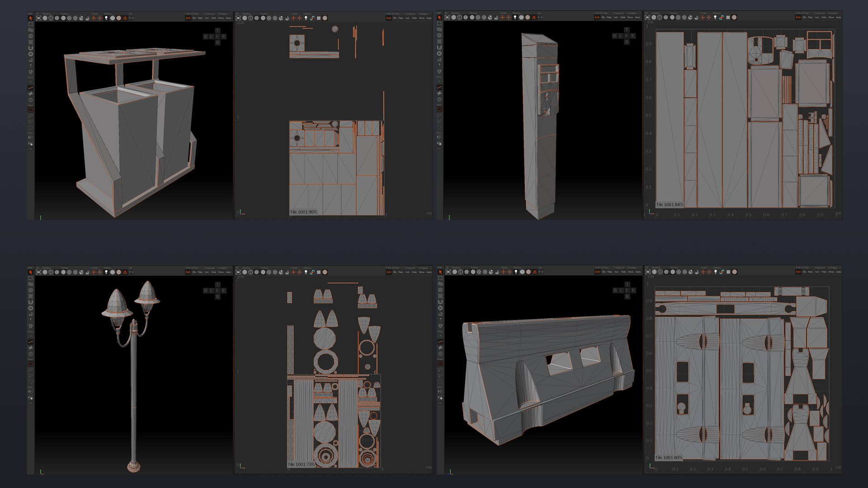This screenshot has height=488, width=868.
Task: Toggle 3Ds display in trash bin 3D view
Action: coord(194,18)
